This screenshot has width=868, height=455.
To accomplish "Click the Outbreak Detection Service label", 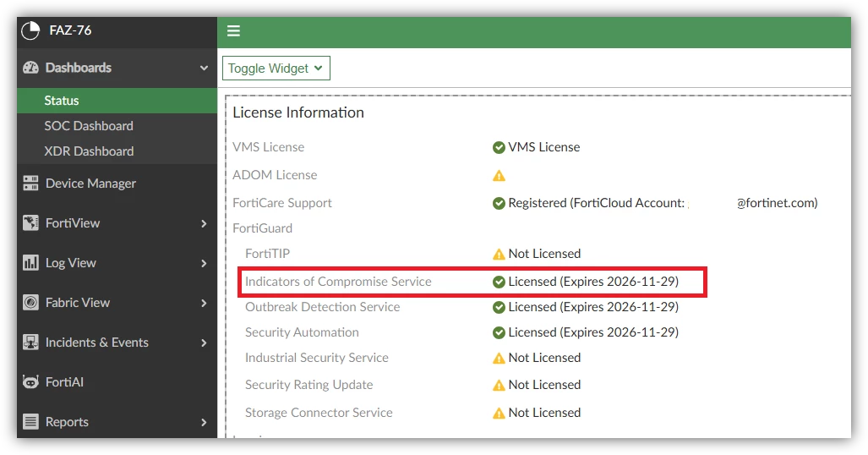I will pyautogui.click(x=323, y=307).
